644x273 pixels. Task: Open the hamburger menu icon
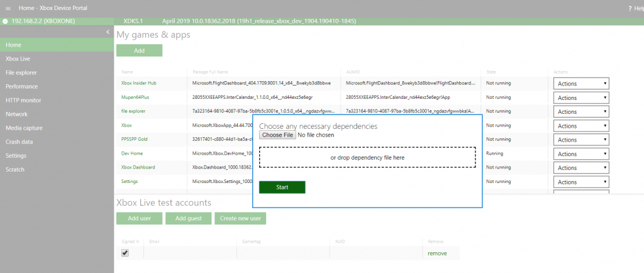[8, 8]
